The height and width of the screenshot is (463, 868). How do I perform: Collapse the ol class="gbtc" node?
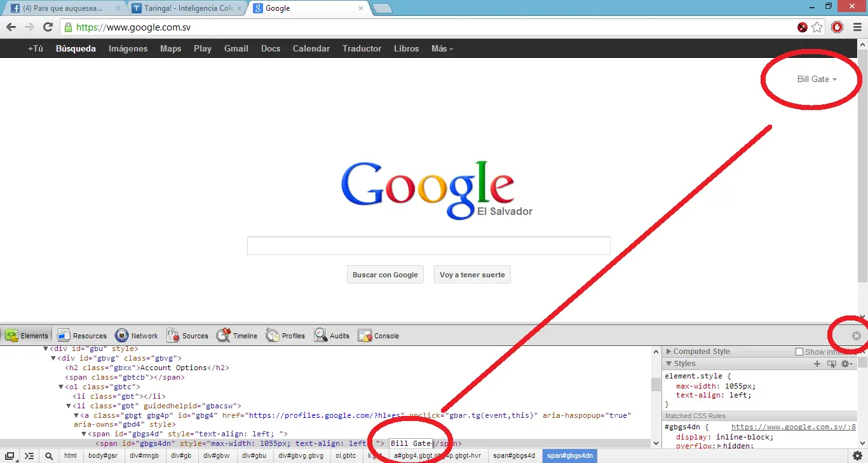point(61,387)
